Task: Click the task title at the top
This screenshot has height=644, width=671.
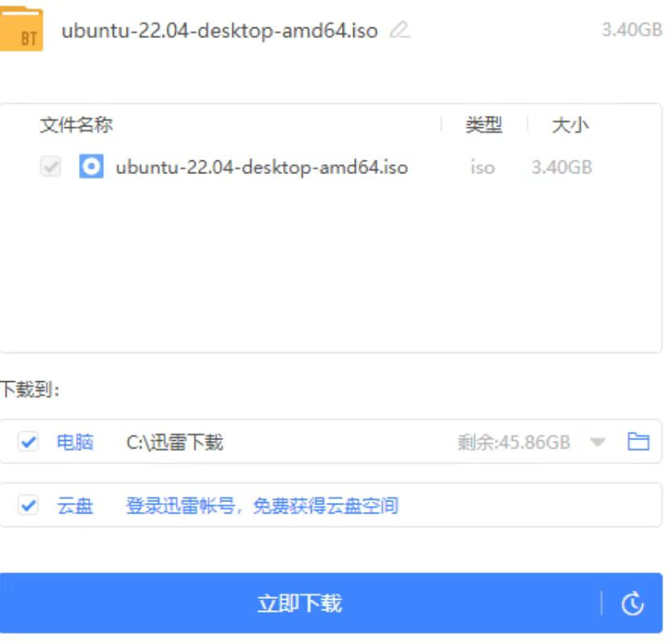Action: pos(219,31)
